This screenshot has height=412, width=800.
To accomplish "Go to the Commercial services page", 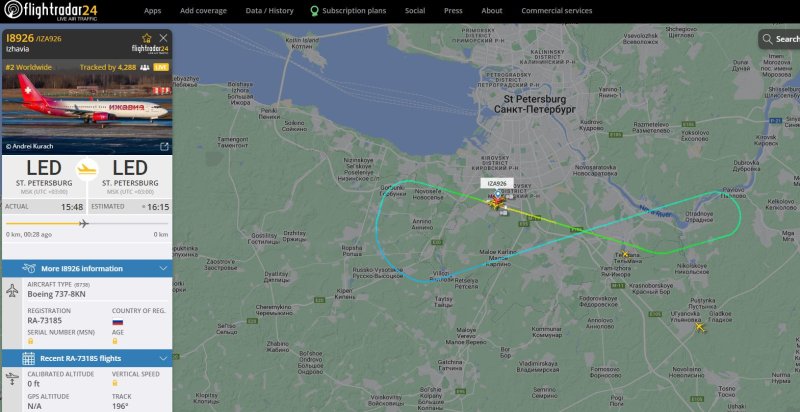I will pos(557,11).
